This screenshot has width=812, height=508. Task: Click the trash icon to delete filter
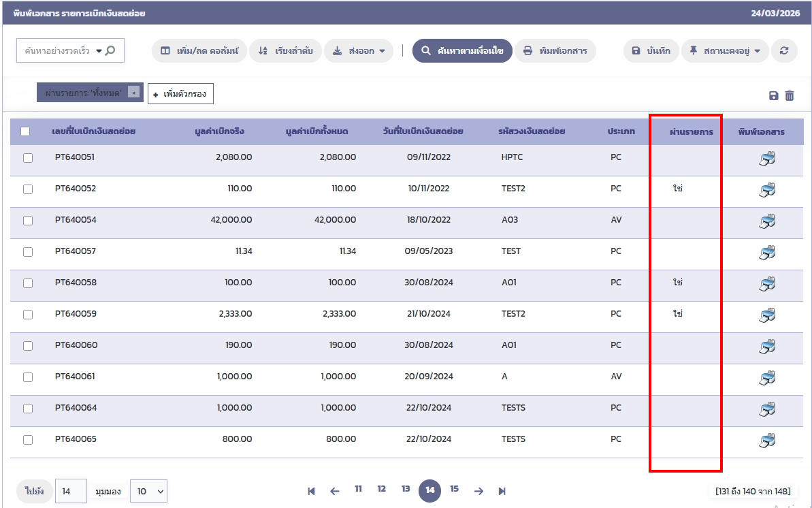790,96
